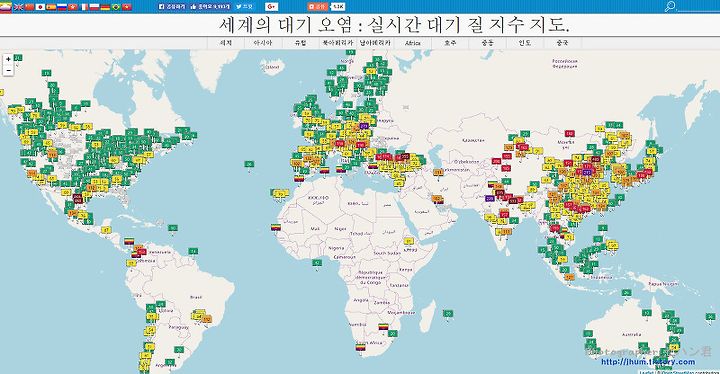The image size is (720, 374).
Task: Click the Facebook like button
Action: tap(210, 7)
